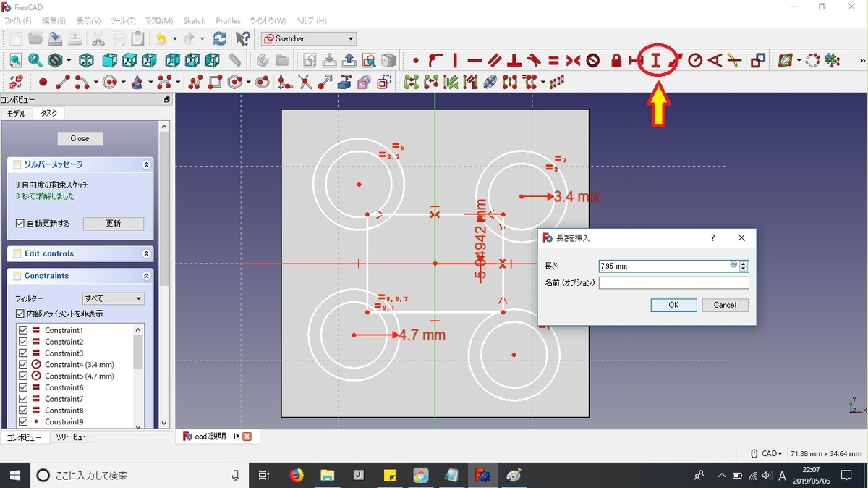Uncheck the Constraint2 checkbox
Screen dimensions: 868x488
[23, 342]
